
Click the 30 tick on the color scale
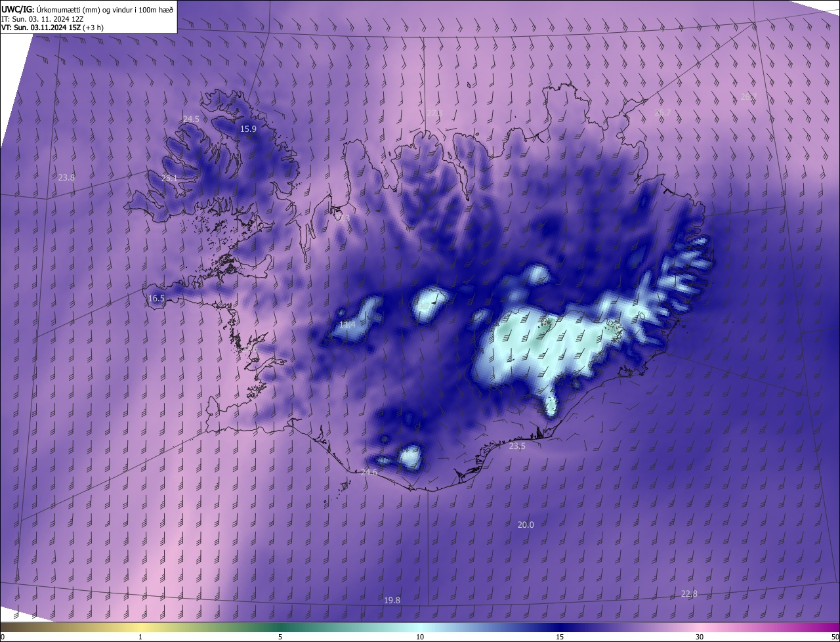pyautogui.click(x=700, y=637)
